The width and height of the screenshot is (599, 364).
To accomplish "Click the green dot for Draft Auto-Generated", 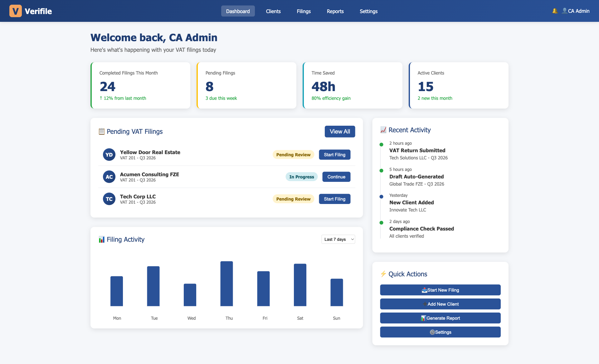I will coord(381,171).
